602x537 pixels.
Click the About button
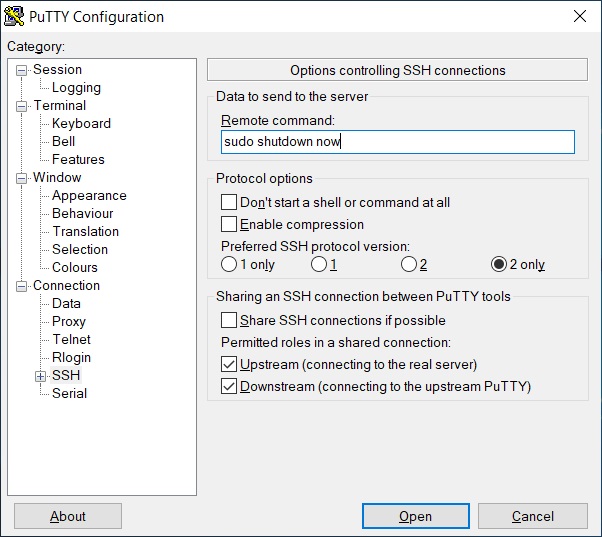click(68, 516)
